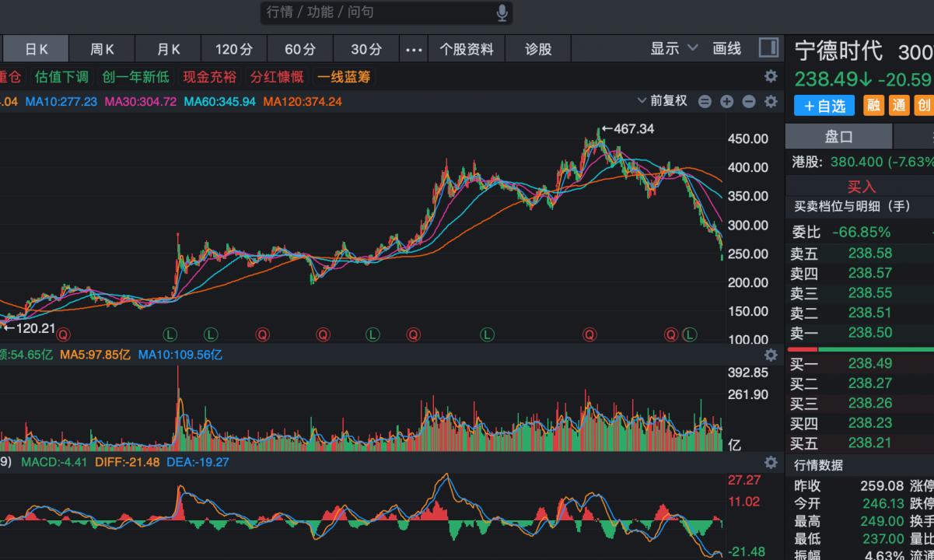Click the 买二 238.27 bid row
The width and height of the screenshot is (934, 560).
860,383
